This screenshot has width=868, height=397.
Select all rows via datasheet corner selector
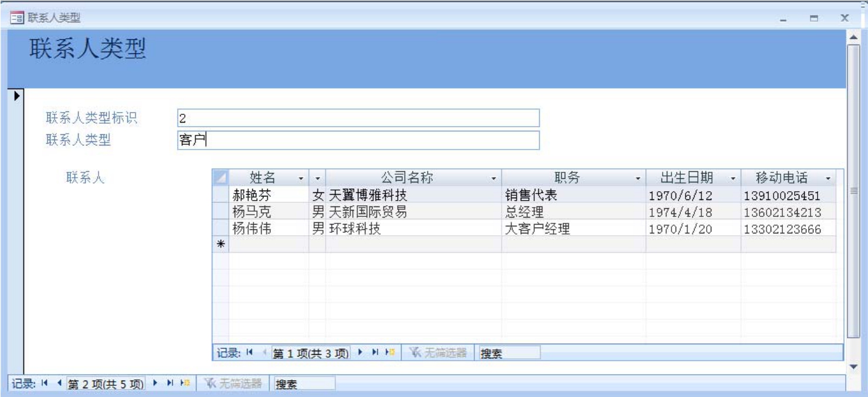tap(220, 177)
